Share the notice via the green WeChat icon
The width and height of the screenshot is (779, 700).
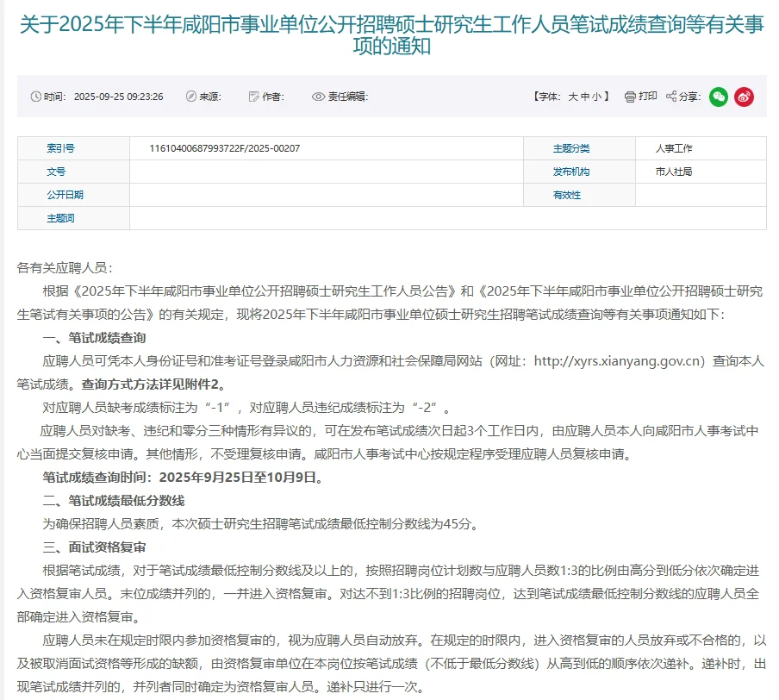tap(717, 97)
